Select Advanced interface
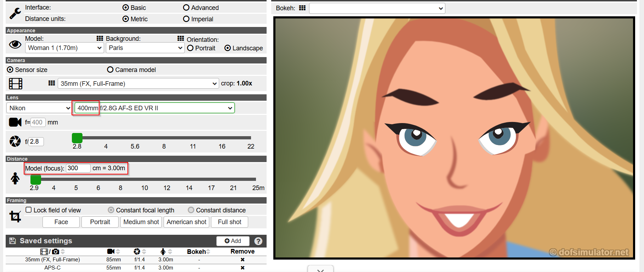Viewport: 644px width, 272px height. (186, 7)
